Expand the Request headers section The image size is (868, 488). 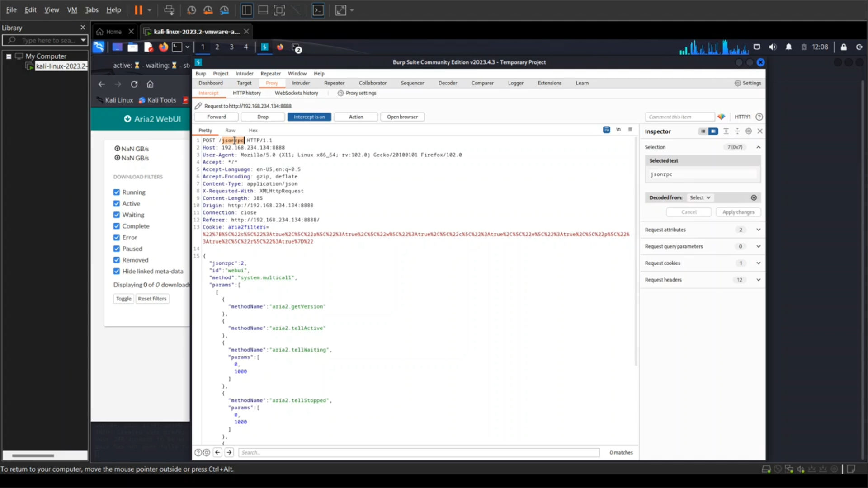tap(758, 280)
